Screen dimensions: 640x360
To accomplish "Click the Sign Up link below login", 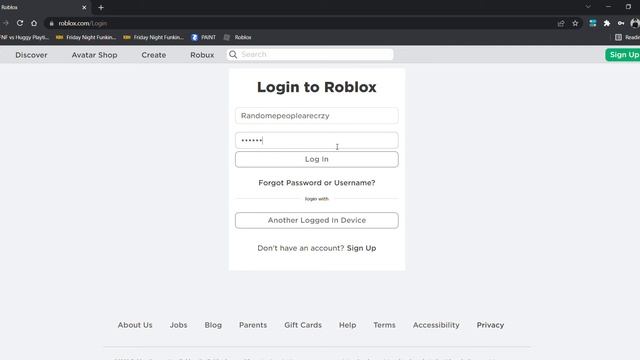I will [361, 248].
